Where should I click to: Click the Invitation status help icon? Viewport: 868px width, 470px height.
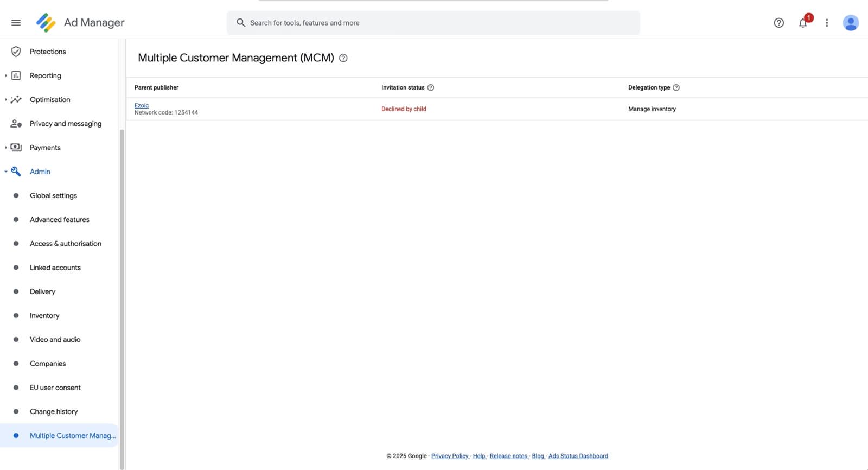click(431, 87)
